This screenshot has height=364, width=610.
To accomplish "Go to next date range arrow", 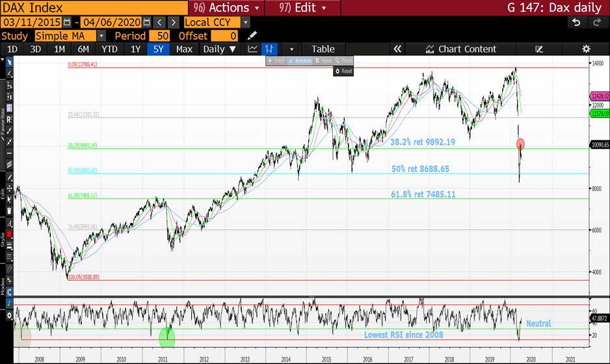I will click(x=174, y=22).
